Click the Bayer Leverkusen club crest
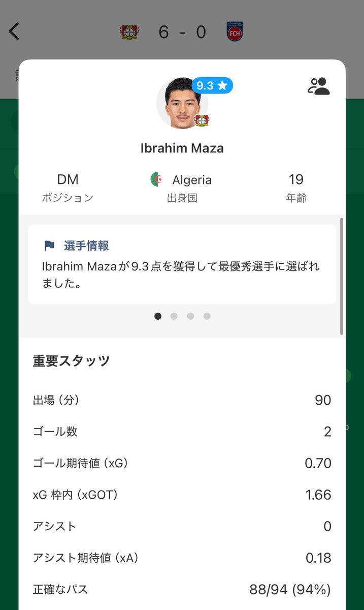Screen dimensions: 364x610 [129, 31]
